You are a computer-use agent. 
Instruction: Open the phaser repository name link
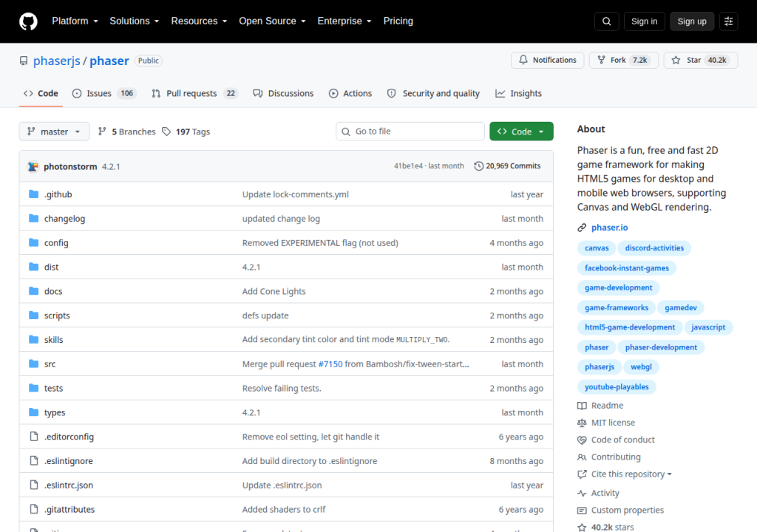coord(109,61)
